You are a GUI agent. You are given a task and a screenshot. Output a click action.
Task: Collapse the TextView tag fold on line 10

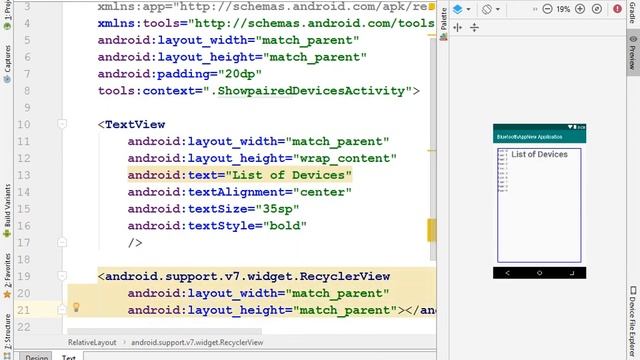click(x=62, y=124)
